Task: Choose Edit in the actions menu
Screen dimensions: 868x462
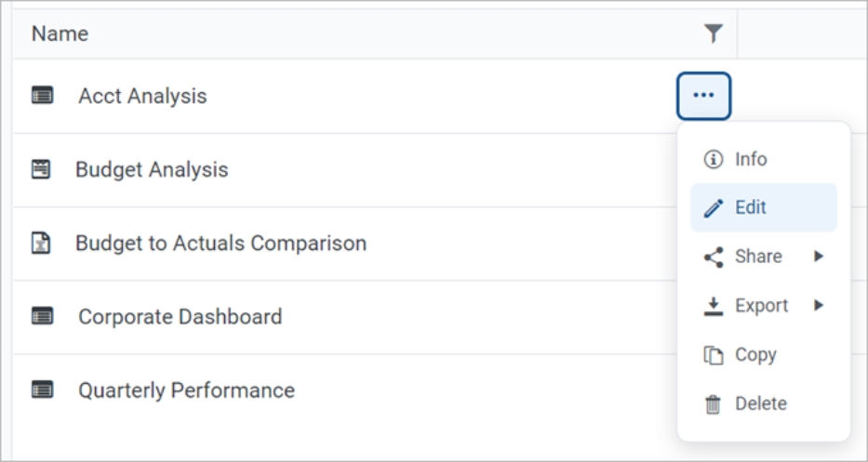Action: tap(750, 208)
